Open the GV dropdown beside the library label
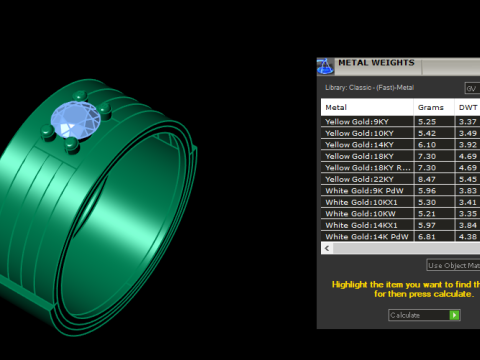The height and width of the screenshot is (360, 480). pos(472,88)
